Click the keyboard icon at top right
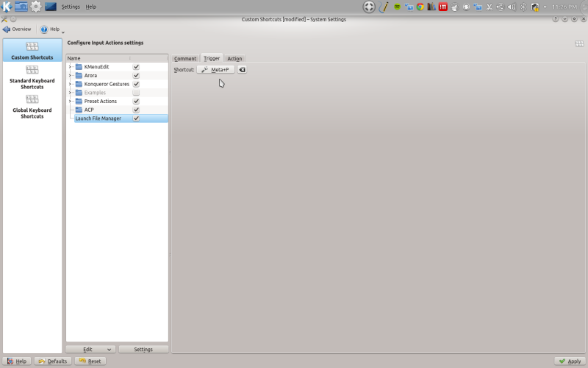 click(x=579, y=43)
